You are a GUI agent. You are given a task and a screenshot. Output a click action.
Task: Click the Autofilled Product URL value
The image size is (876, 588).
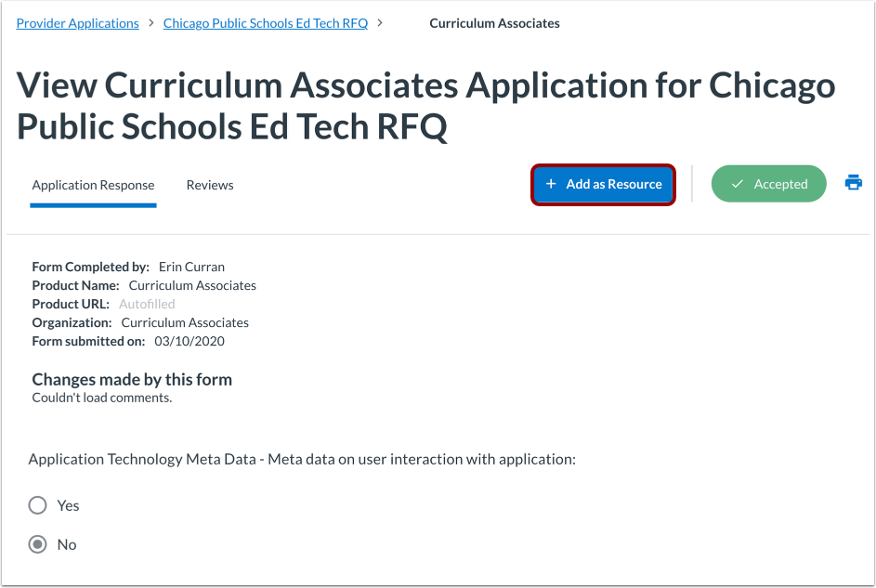(x=147, y=304)
